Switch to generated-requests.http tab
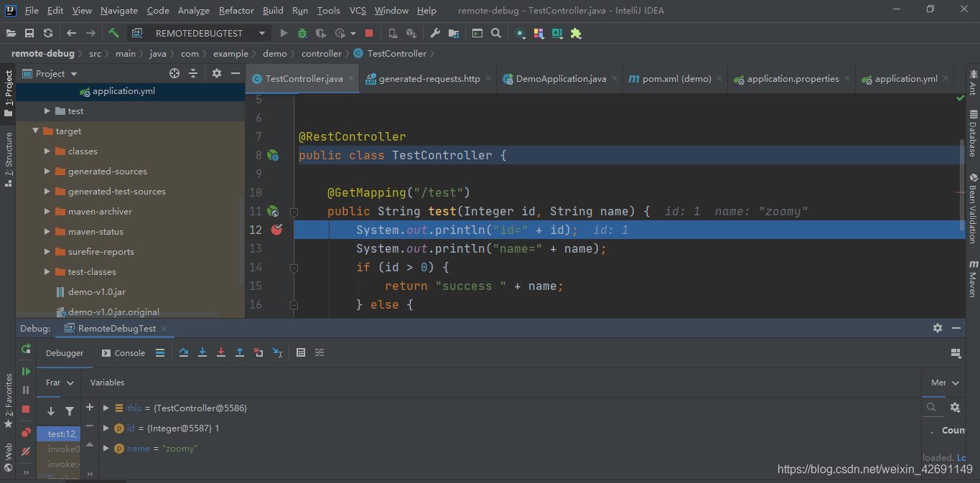 (x=428, y=79)
